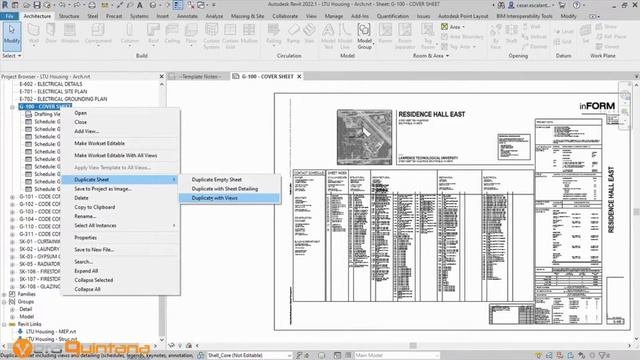Viewport: 640px width, 360px height.
Task: Click Collapse All in context menu
Action: pos(120,289)
